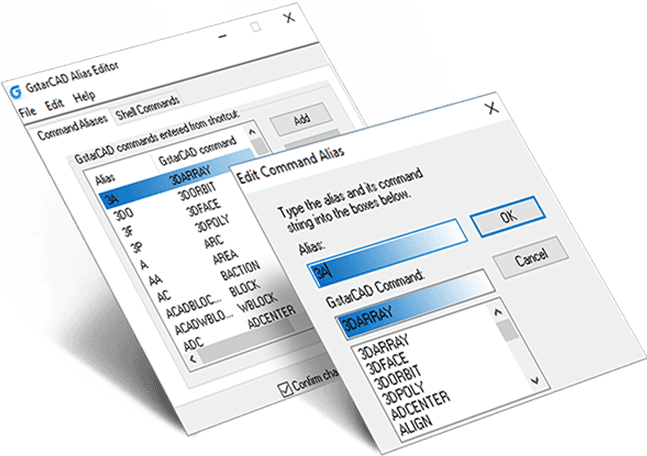
Task: Toggle the Confirm changes checkbox
Action: (x=285, y=389)
